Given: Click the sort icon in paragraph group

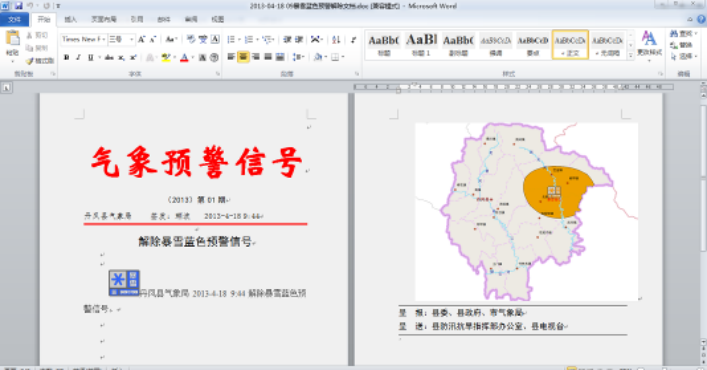Looking at the screenshot, I should coord(336,40).
